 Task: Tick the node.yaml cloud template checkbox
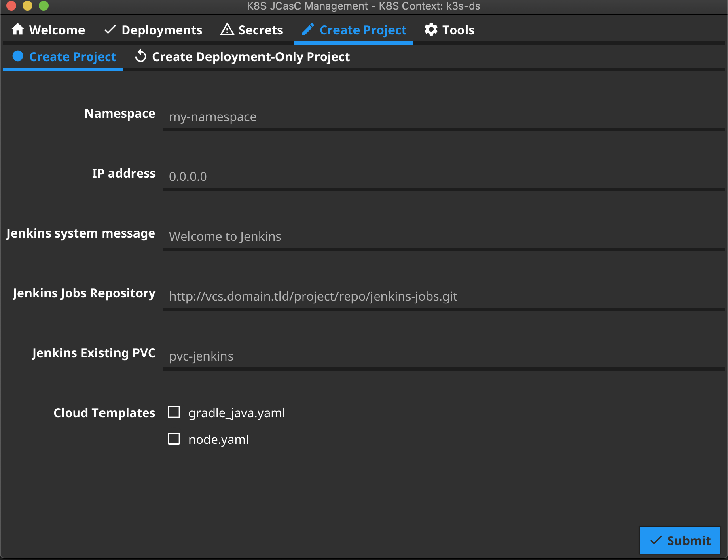click(x=174, y=439)
